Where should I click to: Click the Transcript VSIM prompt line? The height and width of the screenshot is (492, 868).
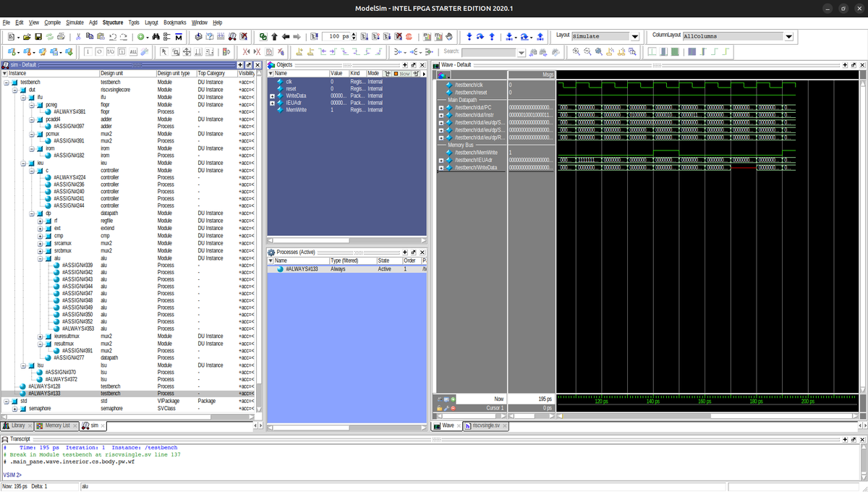[12, 475]
